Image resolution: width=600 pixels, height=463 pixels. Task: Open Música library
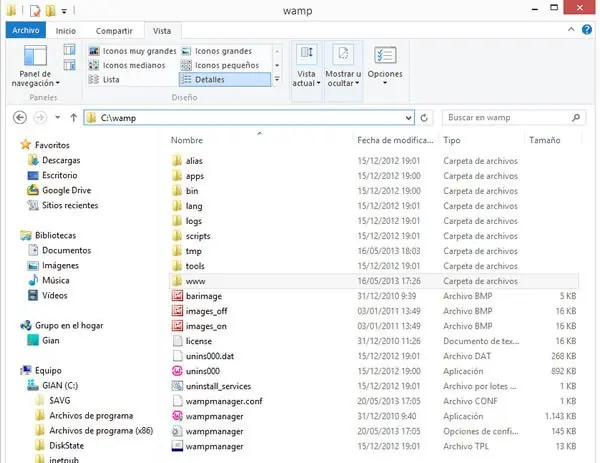pos(49,280)
